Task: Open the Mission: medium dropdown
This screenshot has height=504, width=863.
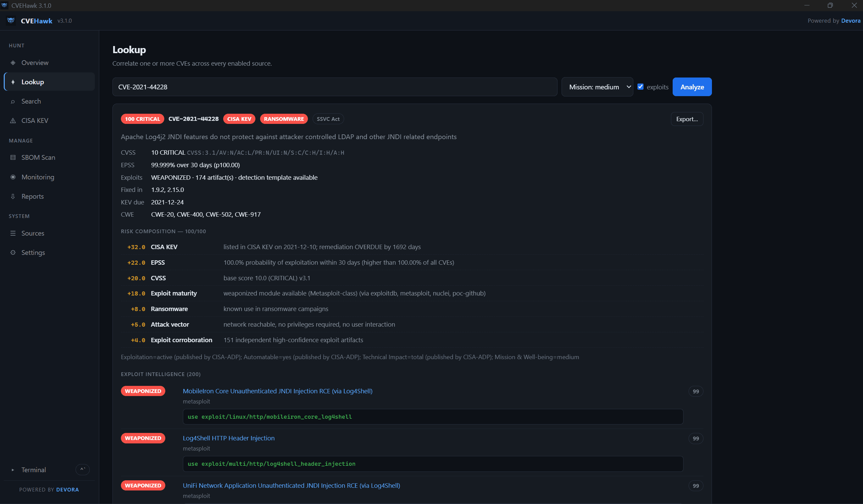Action: tap(597, 87)
